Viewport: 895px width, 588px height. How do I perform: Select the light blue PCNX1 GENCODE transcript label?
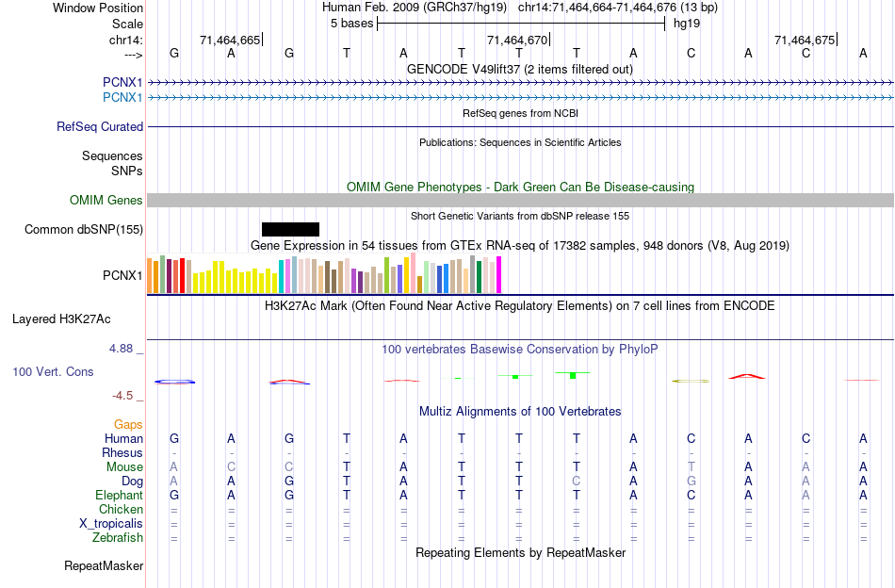point(122,98)
